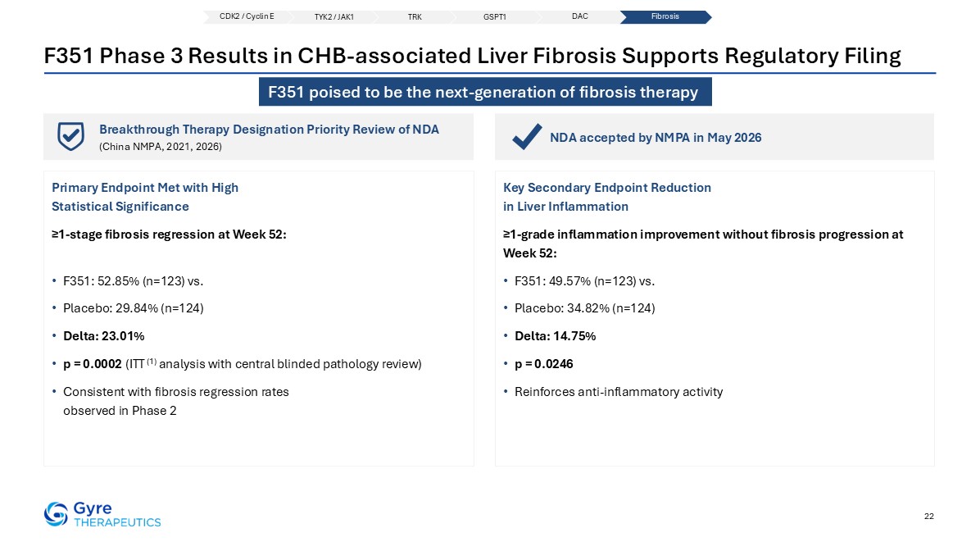Viewport: 980px width, 551px height.
Task: Select the CDK2 / Cyclin E tab
Action: pos(247,17)
